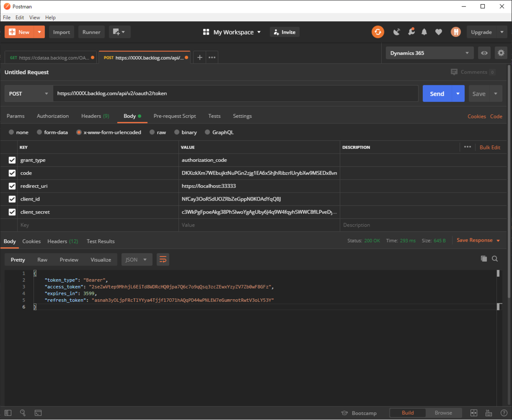This screenshot has height=420, width=512.
Task: Open the Dynamics 365 environment dropdown
Action: pos(430,53)
